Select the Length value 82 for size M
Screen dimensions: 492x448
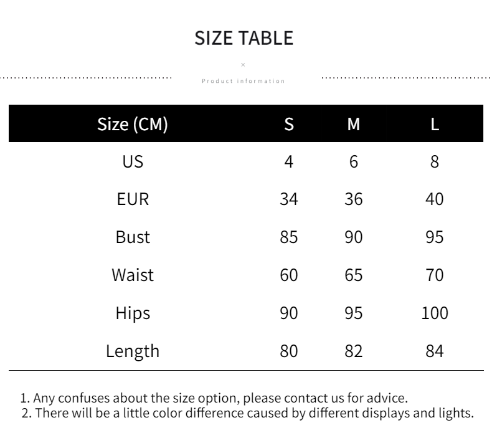354,351
